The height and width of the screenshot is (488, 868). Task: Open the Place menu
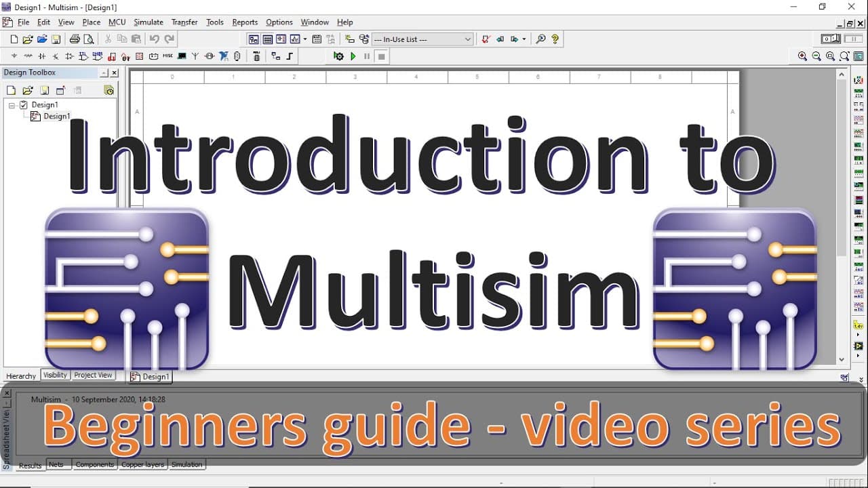[x=92, y=22]
